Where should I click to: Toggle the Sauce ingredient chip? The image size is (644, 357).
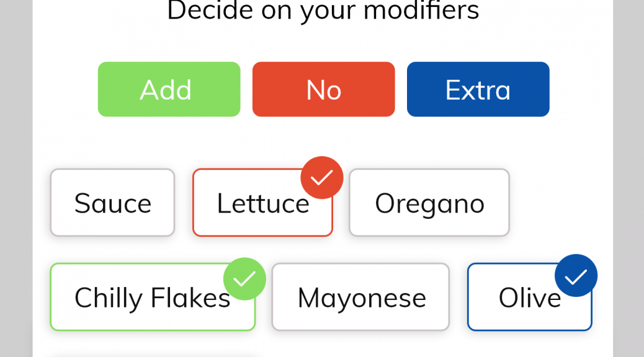click(x=112, y=202)
